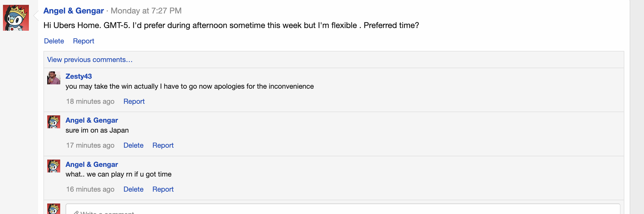Delete the comment posted 16 minutes ago
The width and height of the screenshot is (644, 214).
133,189
